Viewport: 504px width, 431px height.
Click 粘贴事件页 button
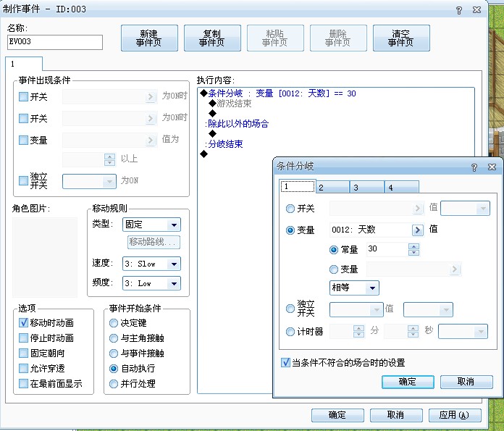[275, 38]
